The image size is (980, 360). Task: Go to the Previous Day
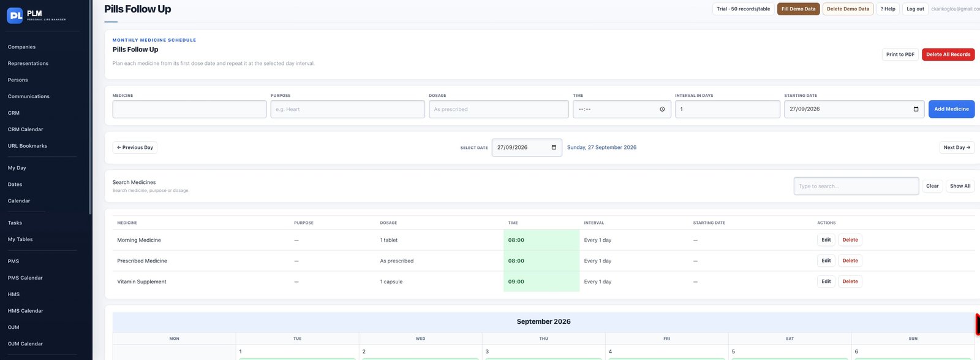[135, 147]
